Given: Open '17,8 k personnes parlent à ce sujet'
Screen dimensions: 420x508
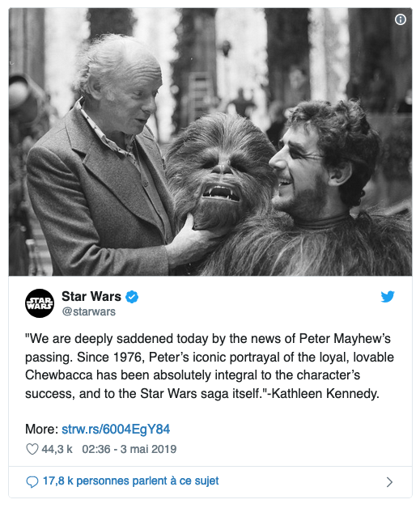Looking at the screenshot, I should [130, 481].
